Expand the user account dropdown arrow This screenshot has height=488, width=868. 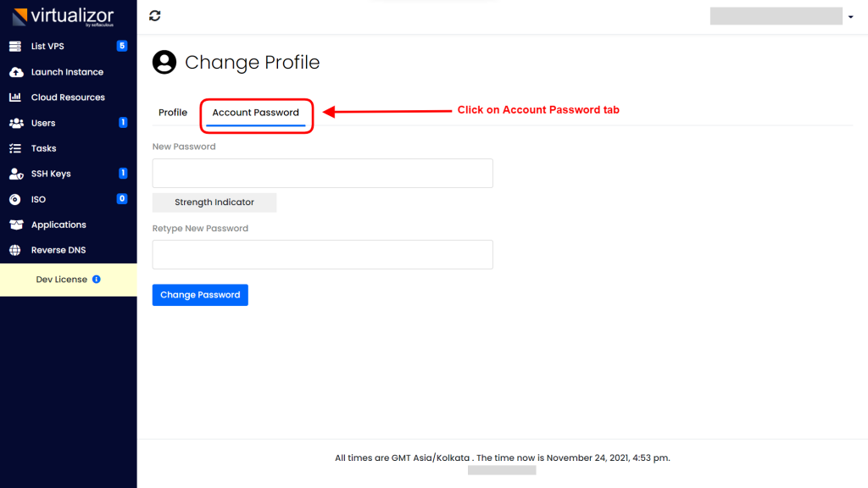(x=851, y=17)
